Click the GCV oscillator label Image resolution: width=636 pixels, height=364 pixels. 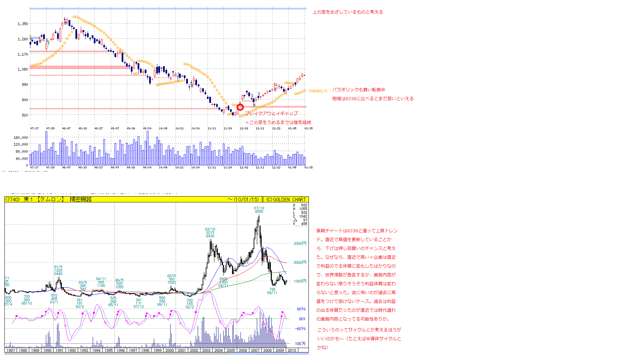pyautogui.click(x=302, y=319)
